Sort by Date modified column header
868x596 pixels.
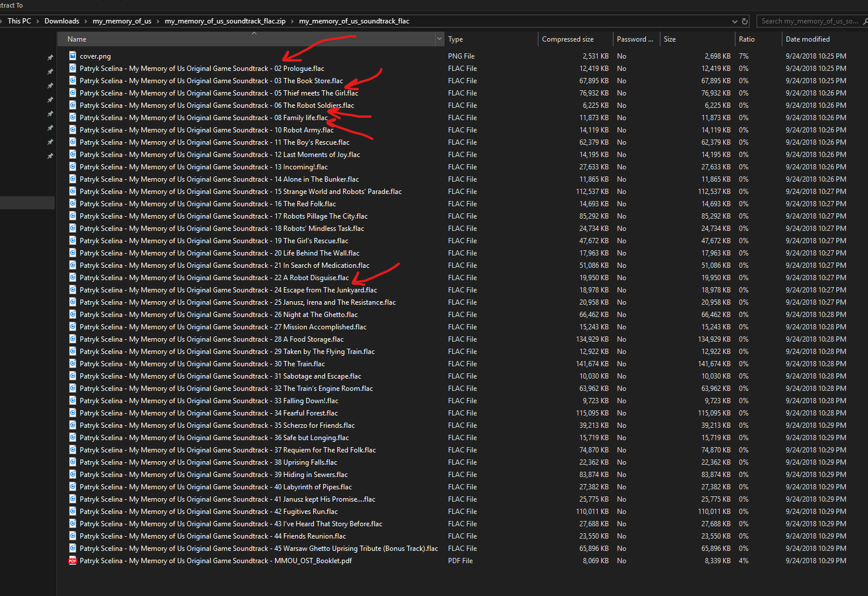click(824, 39)
